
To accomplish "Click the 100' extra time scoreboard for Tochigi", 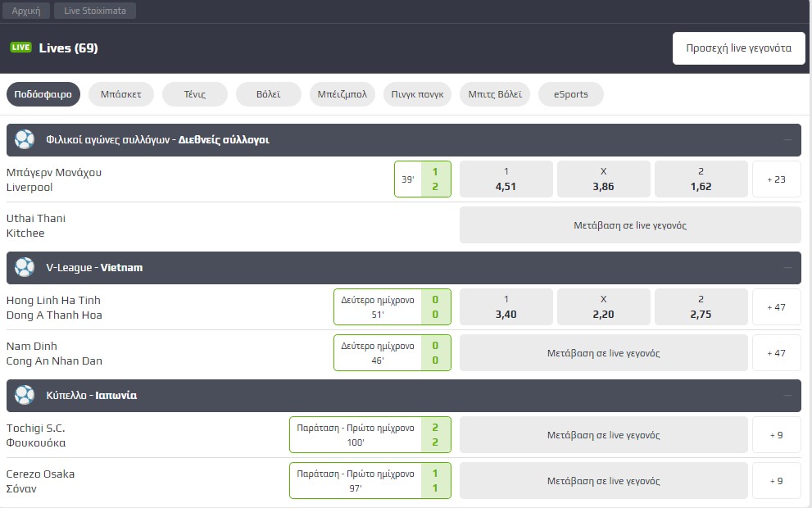I will [370, 435].
